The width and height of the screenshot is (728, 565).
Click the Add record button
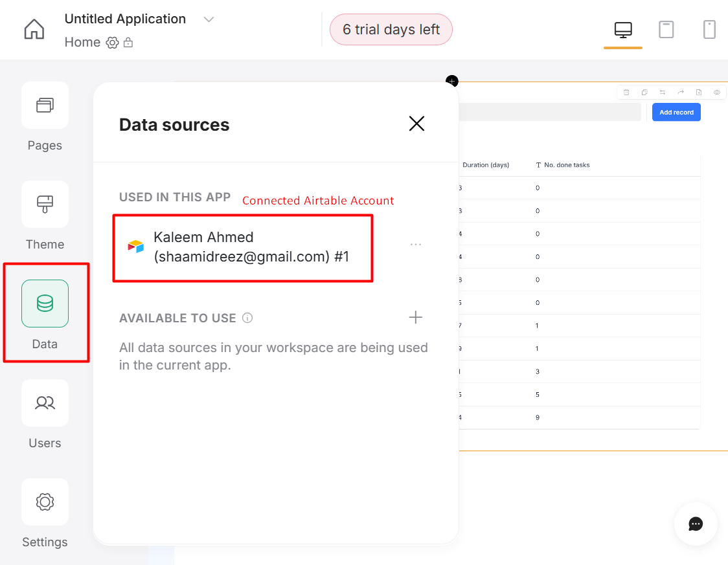tap(676, 112)
